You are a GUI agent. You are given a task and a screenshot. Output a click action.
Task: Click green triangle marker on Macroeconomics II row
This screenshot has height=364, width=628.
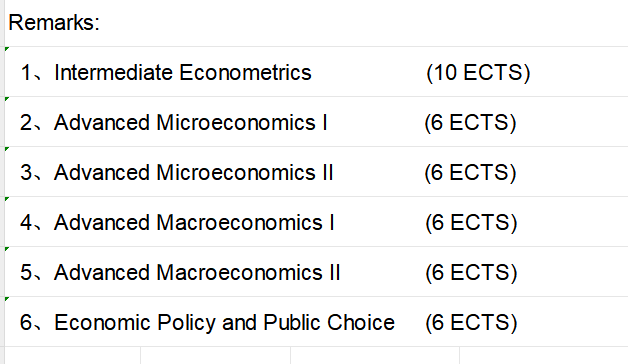pyautogui.click(x=7, y=249)
